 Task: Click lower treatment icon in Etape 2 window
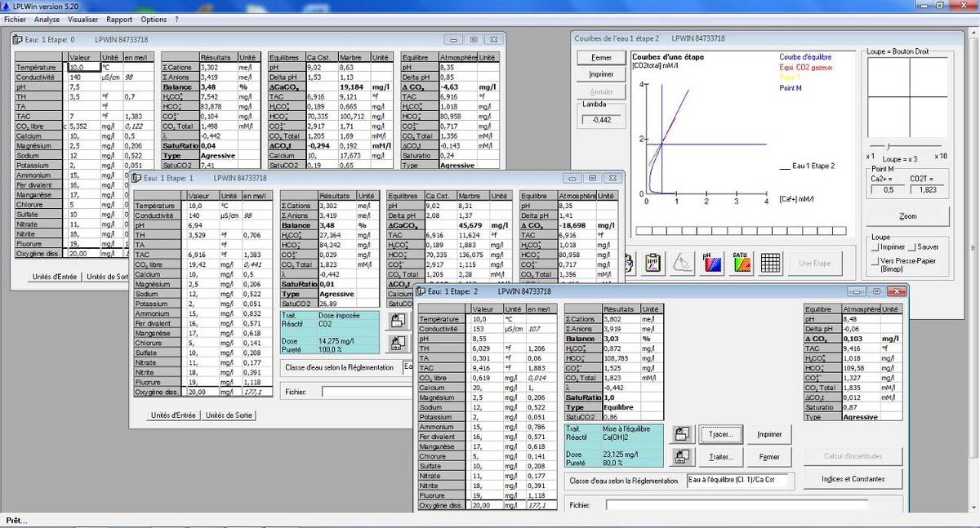(683, 457)
